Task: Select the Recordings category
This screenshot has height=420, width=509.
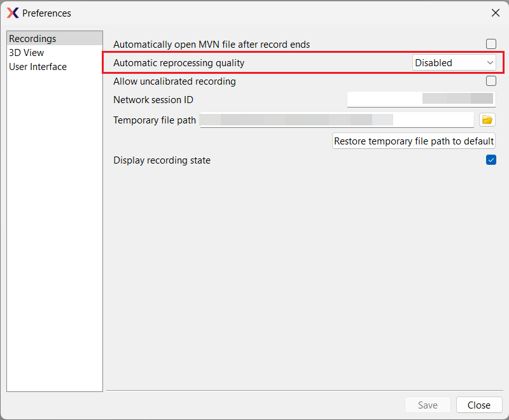Action: click(x=32, y=39)
